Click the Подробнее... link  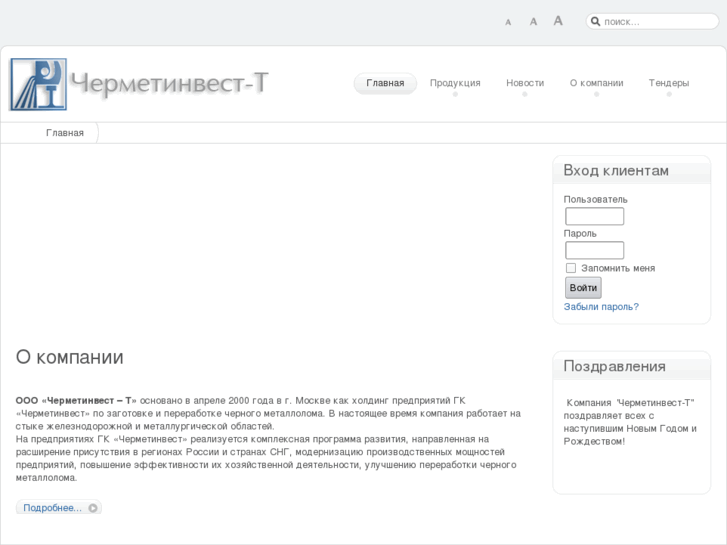(52, 508)
